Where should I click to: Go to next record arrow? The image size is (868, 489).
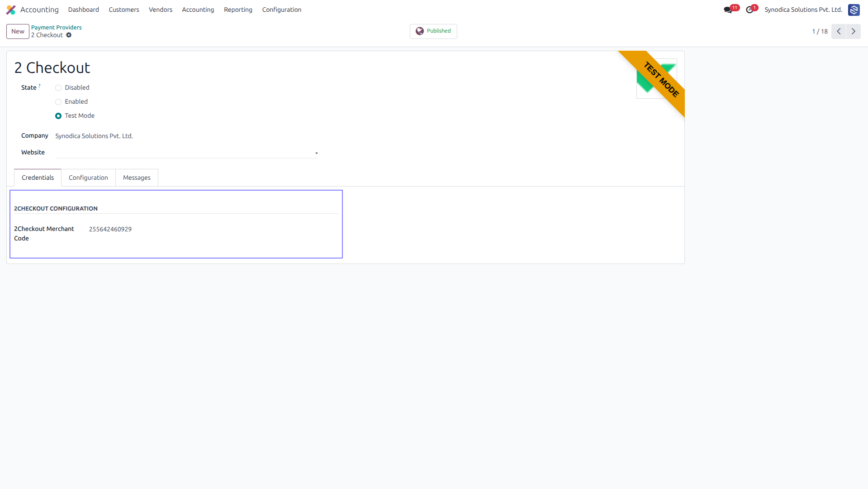pos(854,31)
